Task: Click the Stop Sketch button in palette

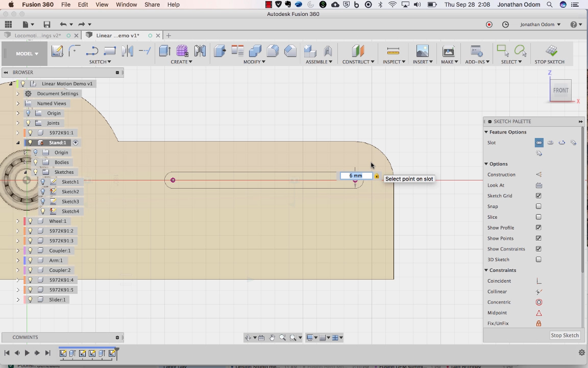Action: (565, 335)
